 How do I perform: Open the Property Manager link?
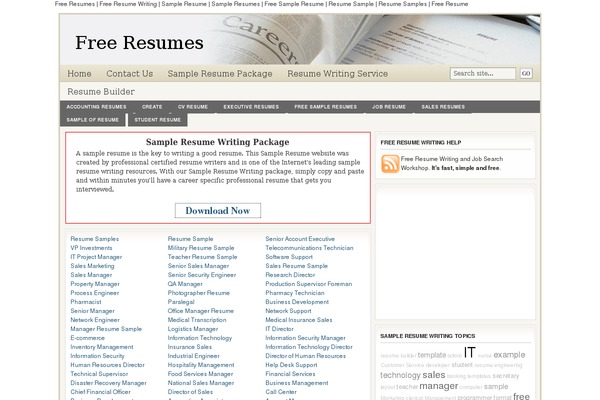[x=95, y=284]
